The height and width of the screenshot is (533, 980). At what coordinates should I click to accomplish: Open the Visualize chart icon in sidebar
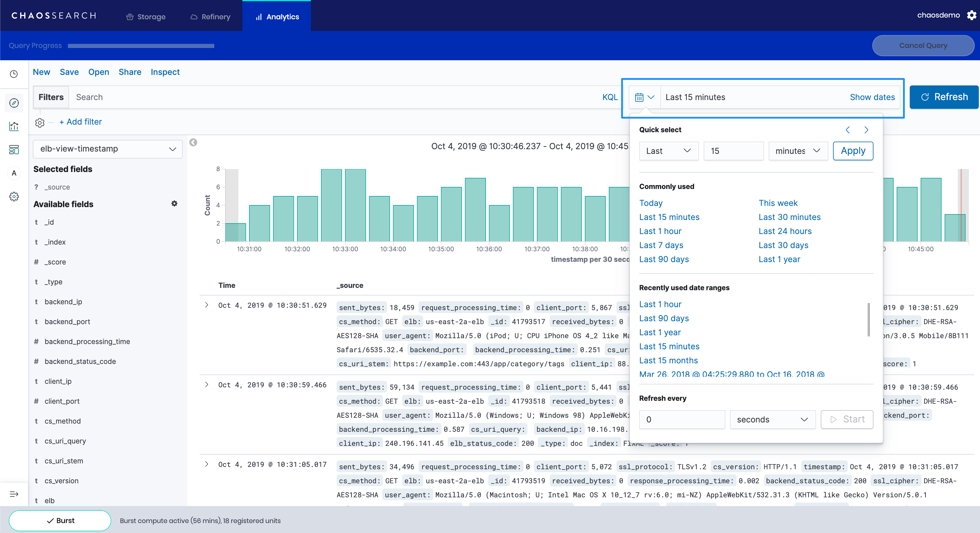coord(14,126)
